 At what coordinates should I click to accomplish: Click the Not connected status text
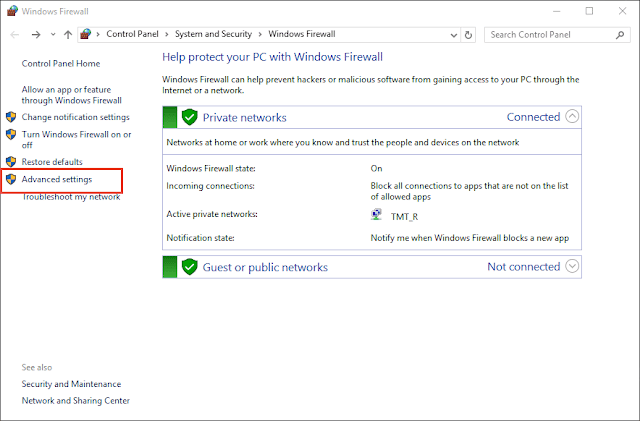pyautogui.click(x=524, y=267)
